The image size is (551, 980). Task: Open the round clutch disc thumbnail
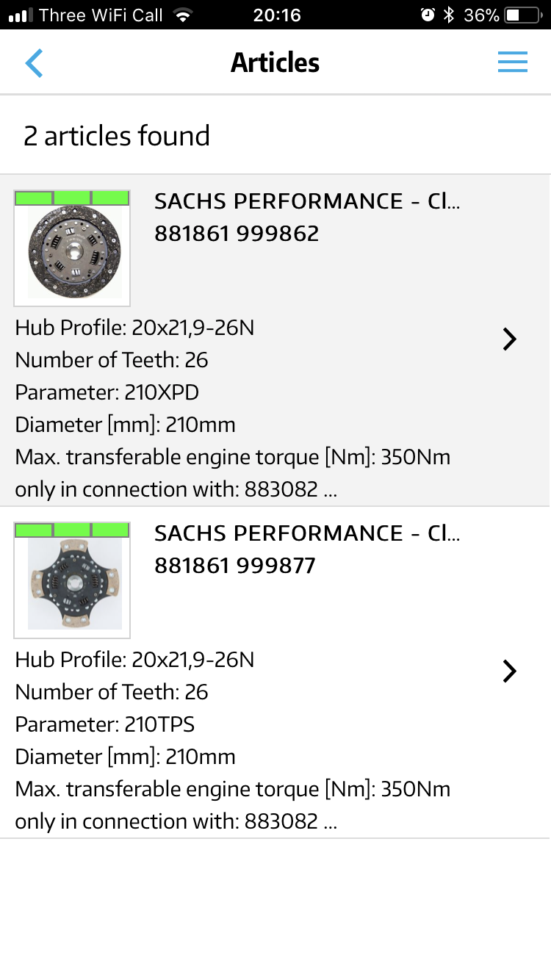click(72, 253)
